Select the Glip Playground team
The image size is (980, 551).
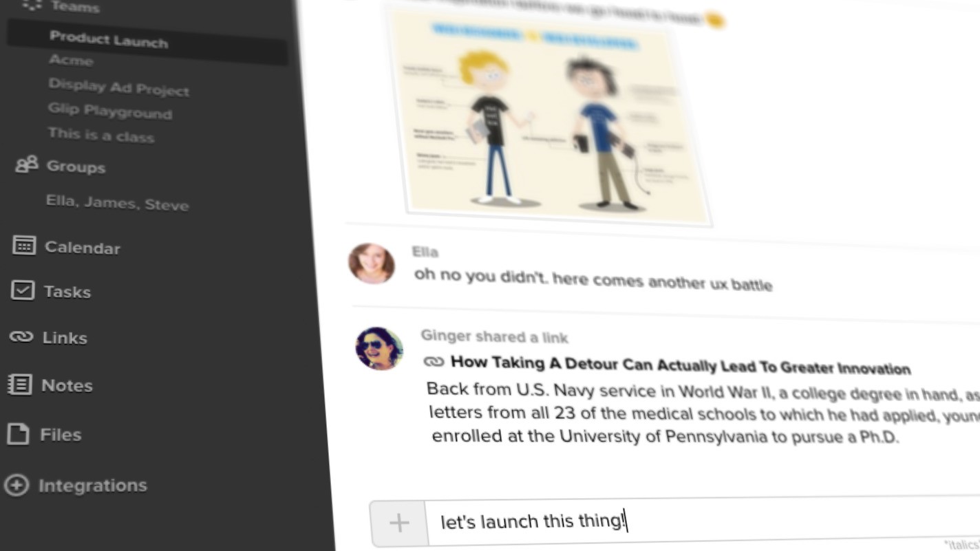coord(110,111)
